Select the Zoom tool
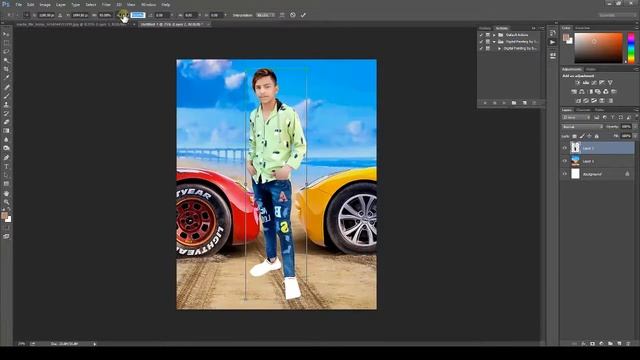 (x=6, y=202)
